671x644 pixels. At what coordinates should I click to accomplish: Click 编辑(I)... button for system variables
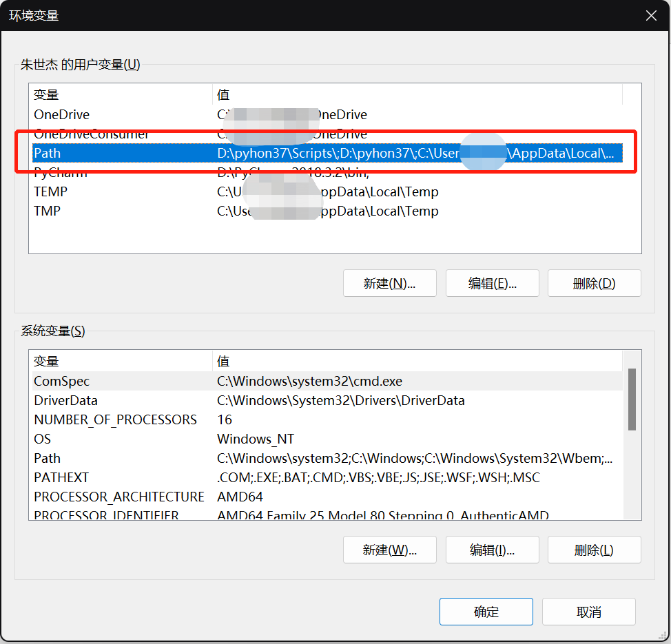(492, 550)
